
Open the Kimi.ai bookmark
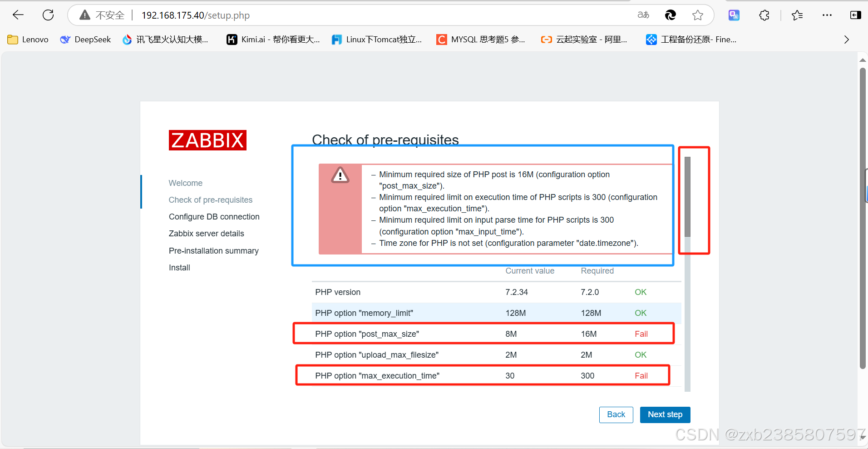pos(272,39)
